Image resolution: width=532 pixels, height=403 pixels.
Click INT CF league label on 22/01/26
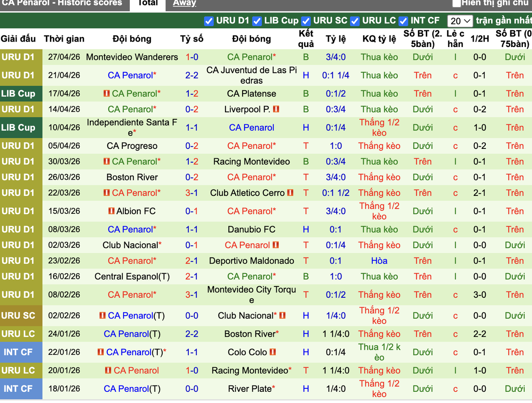tap(18, 352)
